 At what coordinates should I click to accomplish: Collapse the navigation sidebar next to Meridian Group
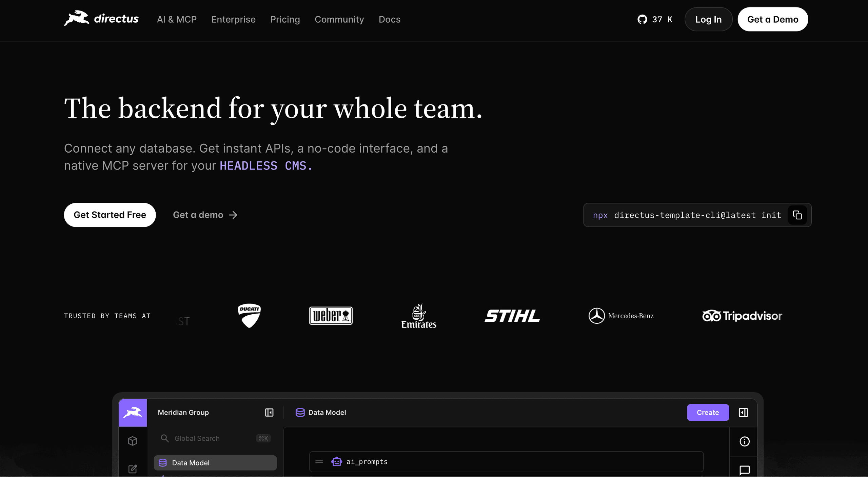tap(269, 413)
